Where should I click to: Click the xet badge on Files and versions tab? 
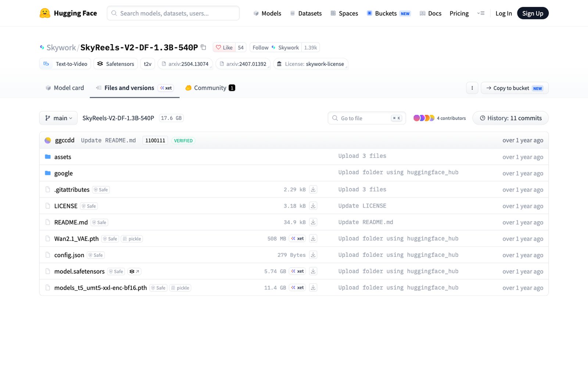166,88
